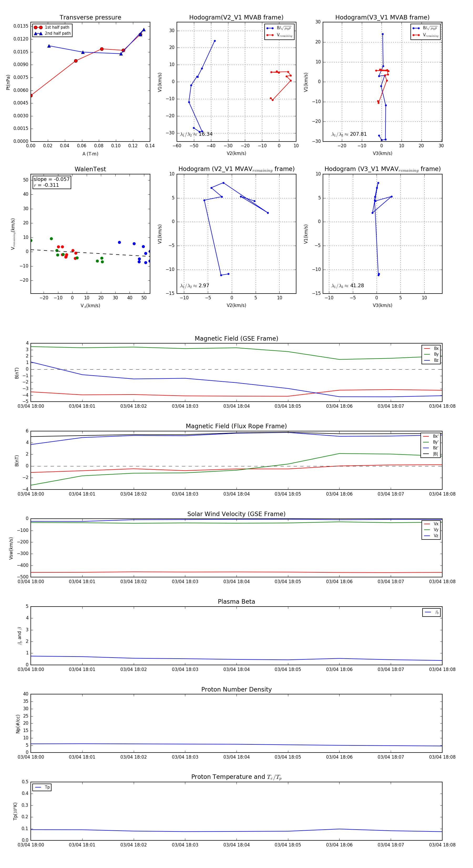This screenshot has width=473, height=868.
Task: Click the "Hodogram(V2_V1 MVAB frame)" title
Action: [x=236, y=18]
